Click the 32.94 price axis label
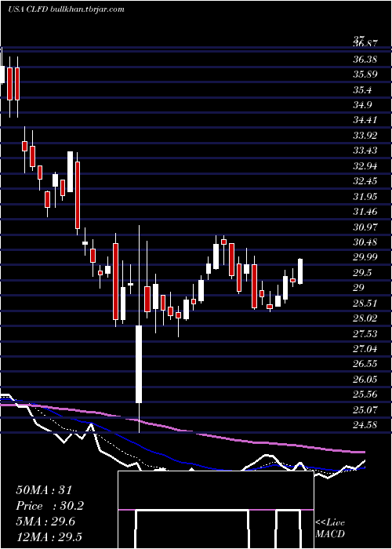 [365, 166]
